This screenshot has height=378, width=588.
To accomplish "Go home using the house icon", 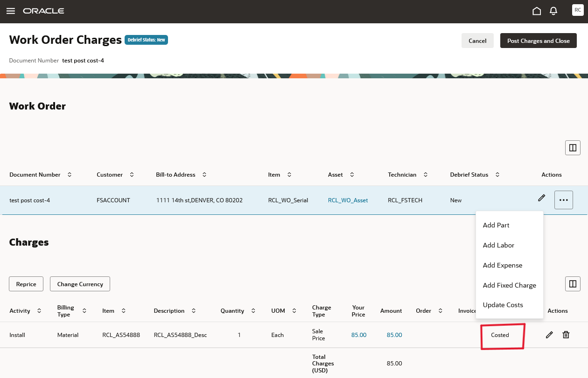I will pos(537,10).
